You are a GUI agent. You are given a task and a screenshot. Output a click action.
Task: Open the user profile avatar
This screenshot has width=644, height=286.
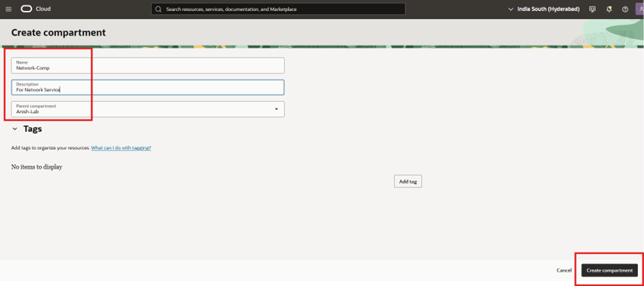coord(639,10)
